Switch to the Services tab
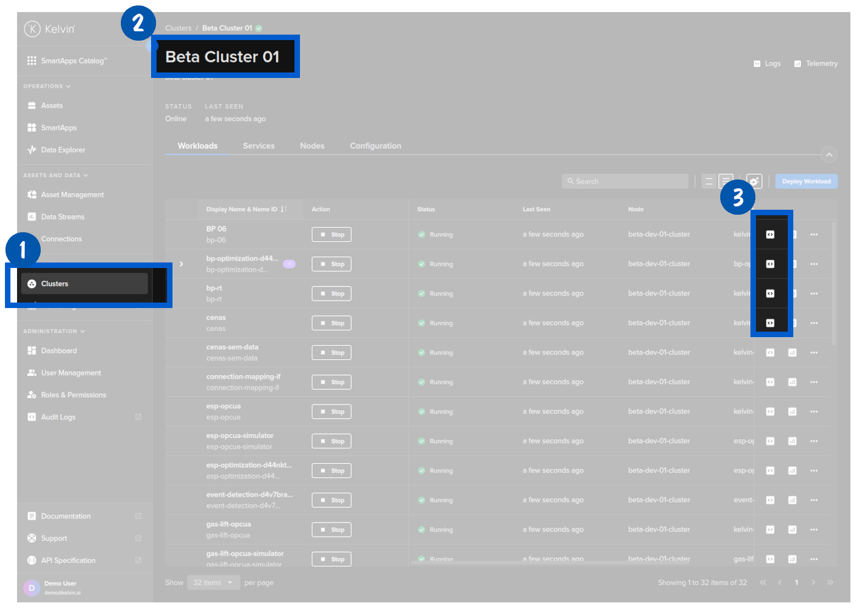The height and width of the screenshot is (615, 868). (259, 146)
